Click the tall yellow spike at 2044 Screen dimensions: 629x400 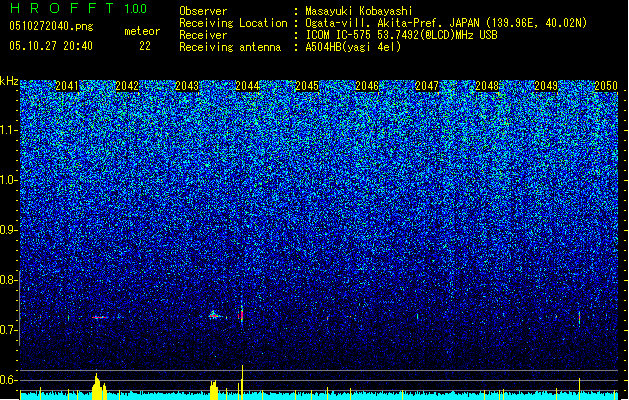[242, 383]
